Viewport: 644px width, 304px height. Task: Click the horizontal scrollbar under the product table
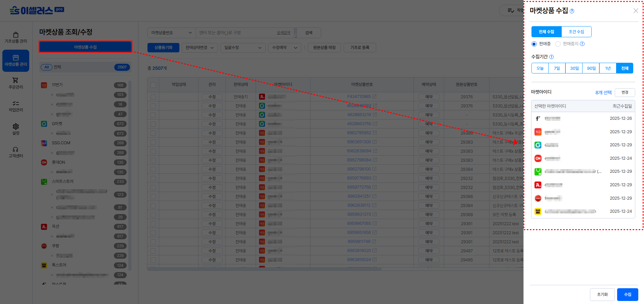point(264,269)
